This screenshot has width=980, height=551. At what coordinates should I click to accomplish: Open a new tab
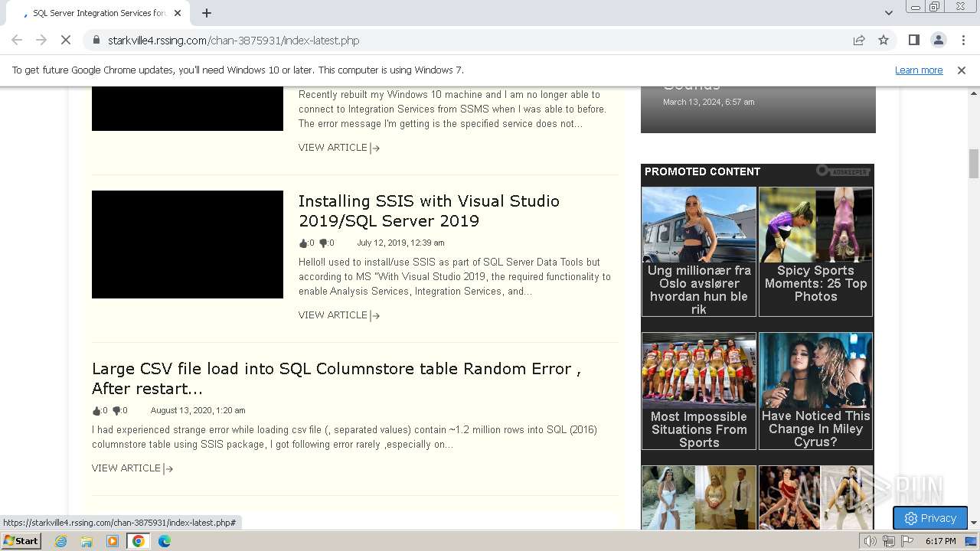207,13
